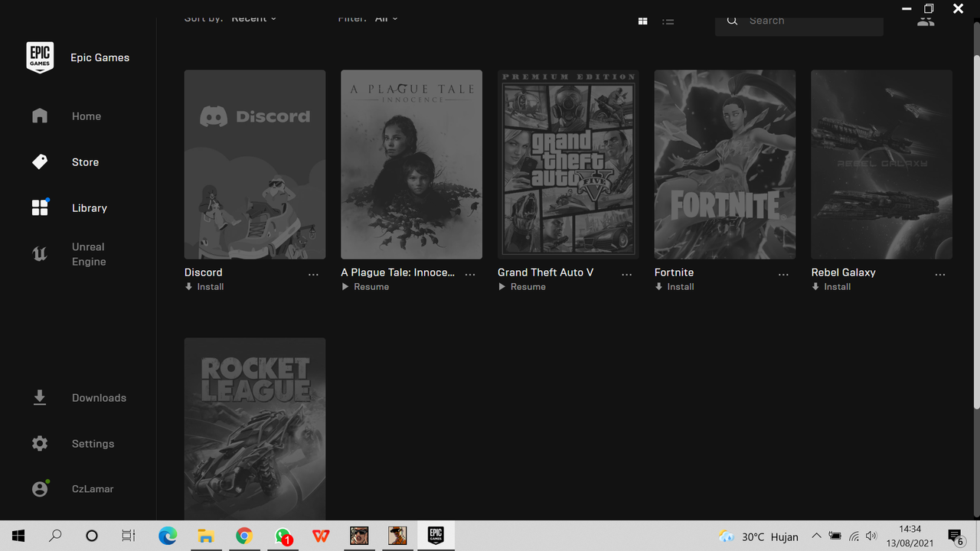This screenshot has width=980, height=551.
Task: Click the battery tray icon
Action: click(x=835, y=536)
